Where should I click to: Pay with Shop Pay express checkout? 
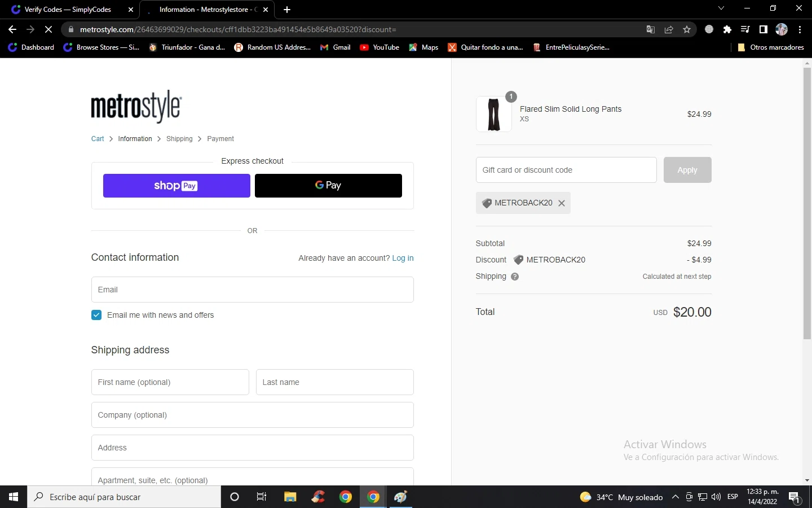pyautogui.click(x=176, y=186)
